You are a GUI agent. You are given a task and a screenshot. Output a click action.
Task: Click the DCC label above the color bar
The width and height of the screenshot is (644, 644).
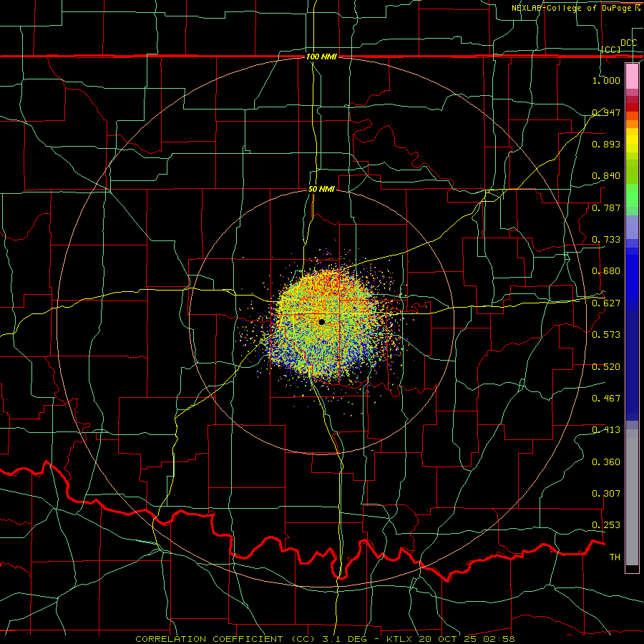[x=628, y=43]
